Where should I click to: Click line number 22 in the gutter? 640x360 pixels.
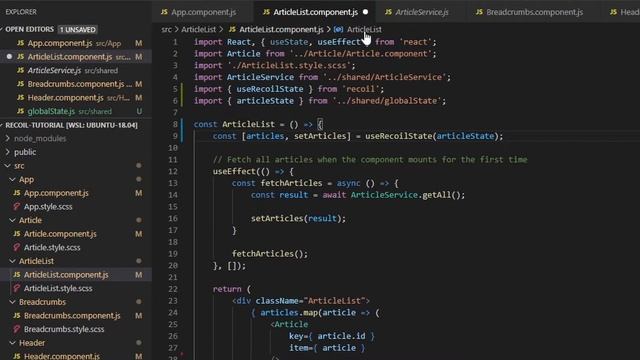pyautogui.click(x=173, y=289)
